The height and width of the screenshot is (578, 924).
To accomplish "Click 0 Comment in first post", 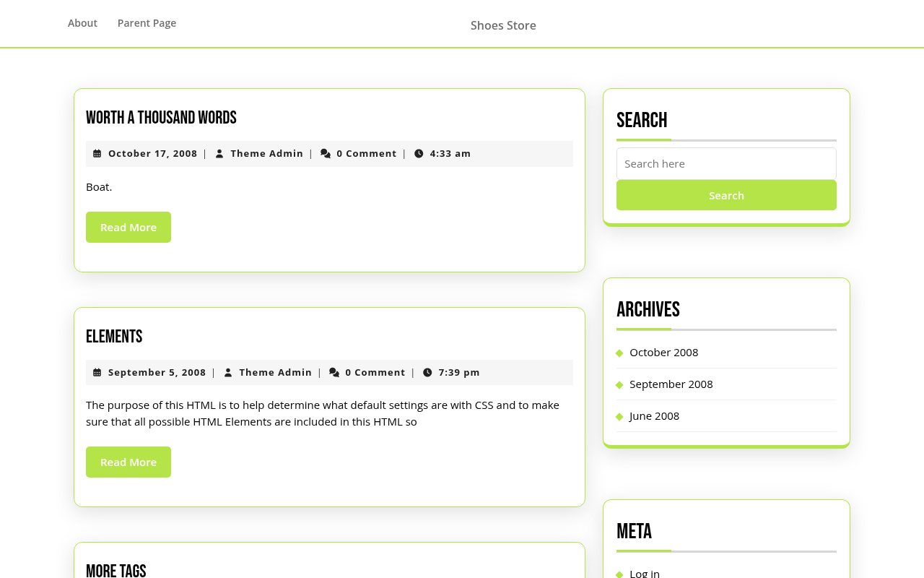I will point(367,154).
